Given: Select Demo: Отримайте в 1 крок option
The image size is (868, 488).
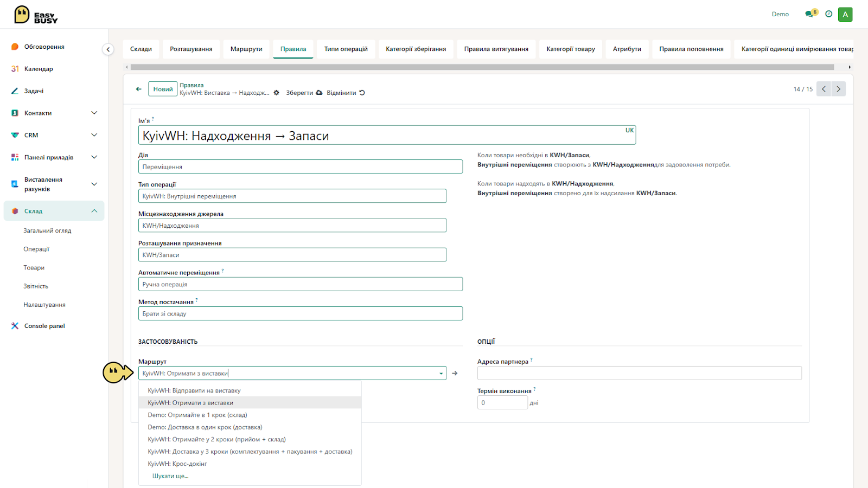Looking at the screenshot, I should (250, 415).
